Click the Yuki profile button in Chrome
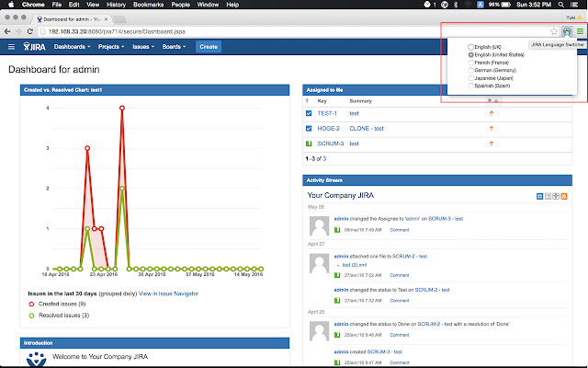The height and width of the screenshot is (368, 588). pyautogui.click(x=573, y=17)
